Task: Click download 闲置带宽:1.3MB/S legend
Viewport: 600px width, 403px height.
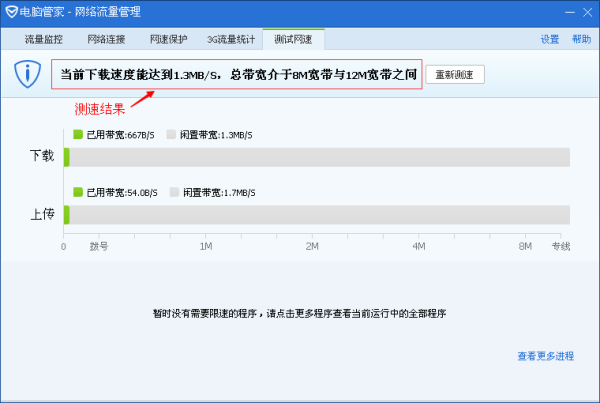Action: coord(210,135)
